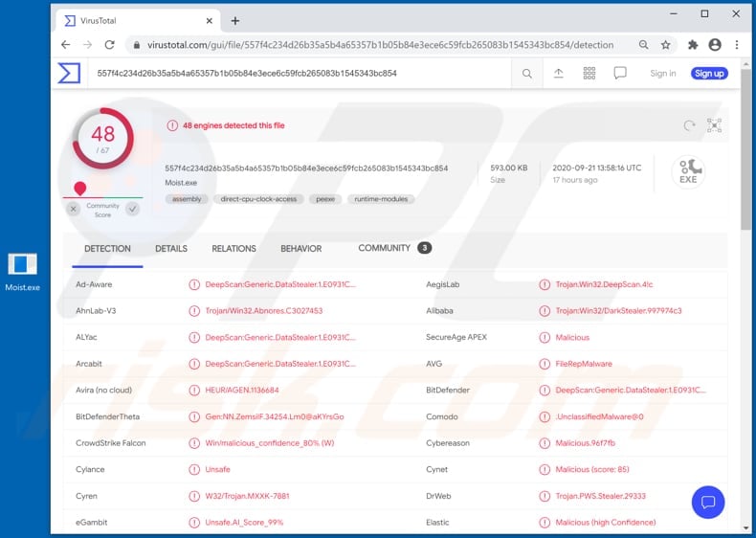The image size is (756, 538).
Task: Click the direct-cpu-clock-access tag
Action: [x=258, y=199]
